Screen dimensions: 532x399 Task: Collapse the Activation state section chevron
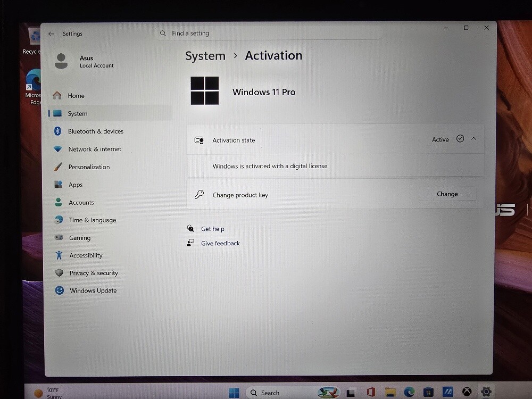click(473, 139)
